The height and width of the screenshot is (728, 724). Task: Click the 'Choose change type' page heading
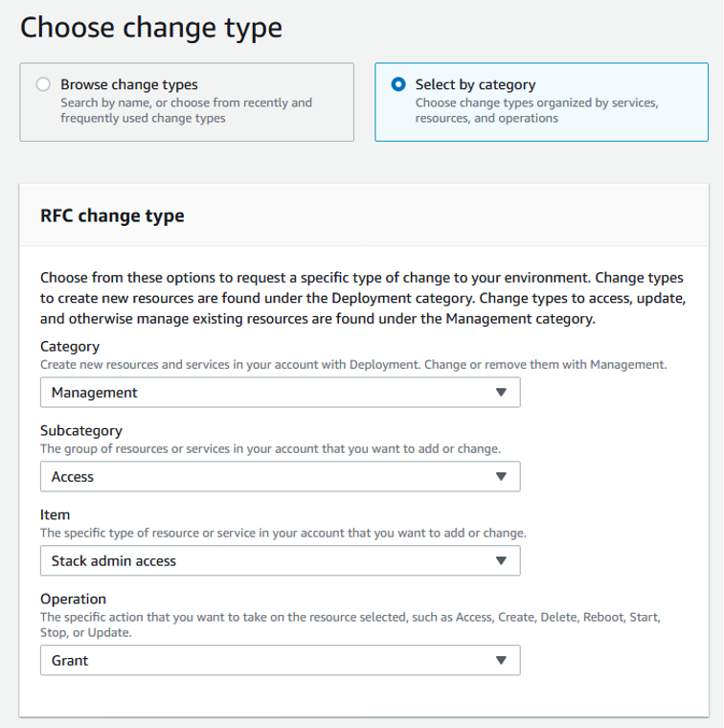[151, 27]
